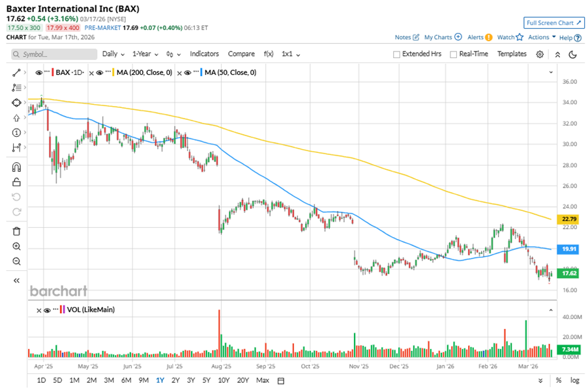Expand the bottom double chevron

tap(540, 381)
